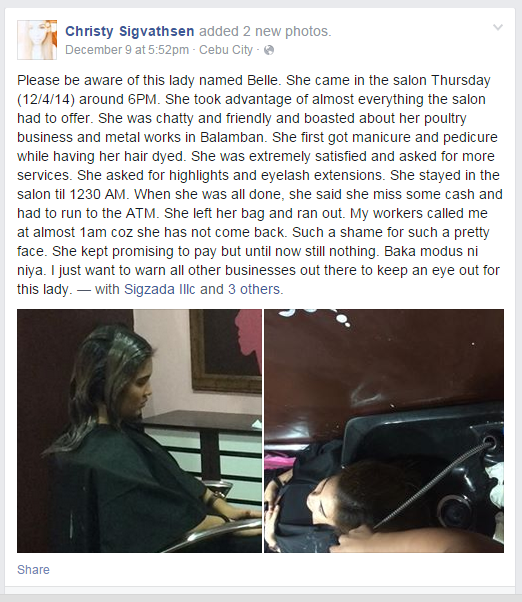Screen dimensions: 522x602
Task: Click the 'added 2 new photos' text
Action: (x=265, y=31)
